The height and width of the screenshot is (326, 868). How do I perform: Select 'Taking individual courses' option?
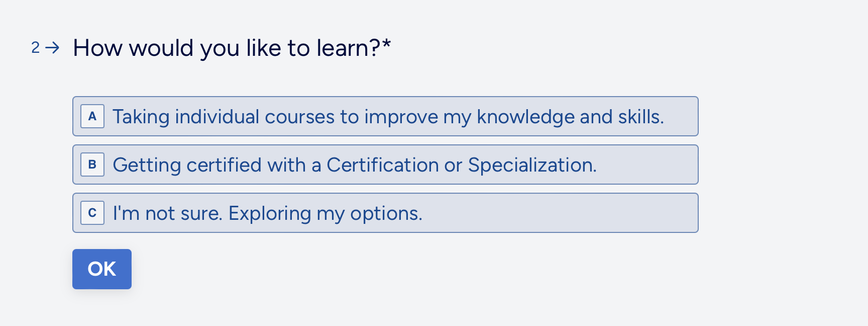(385, 116)
